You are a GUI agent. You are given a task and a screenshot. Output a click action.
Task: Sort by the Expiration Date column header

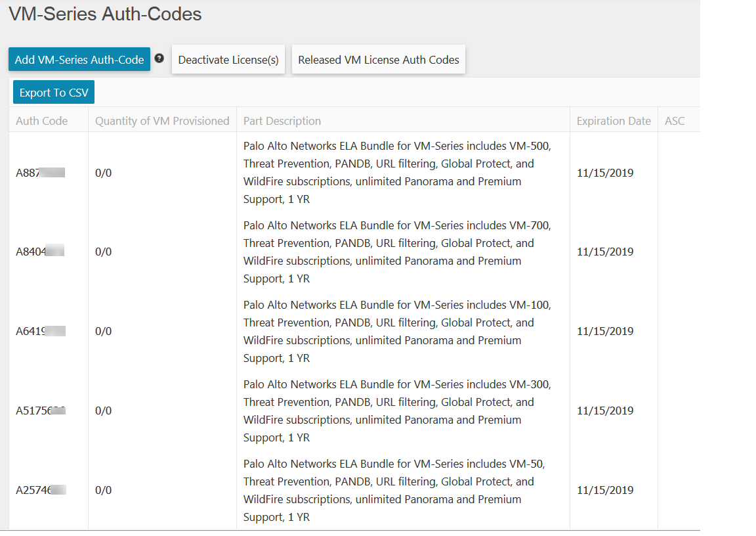614,121
